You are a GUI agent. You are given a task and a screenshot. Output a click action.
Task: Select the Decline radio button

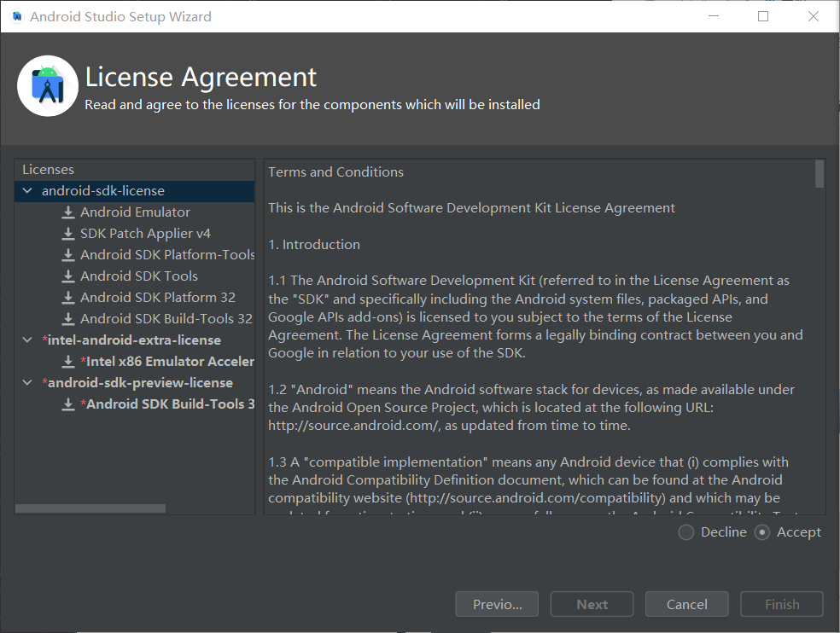[x=685, y=532]
